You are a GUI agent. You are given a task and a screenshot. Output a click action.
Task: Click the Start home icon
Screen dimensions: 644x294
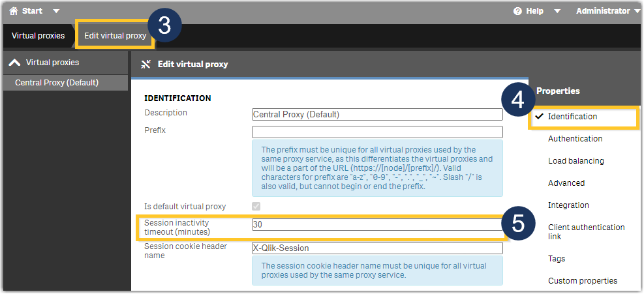point(13,11)
